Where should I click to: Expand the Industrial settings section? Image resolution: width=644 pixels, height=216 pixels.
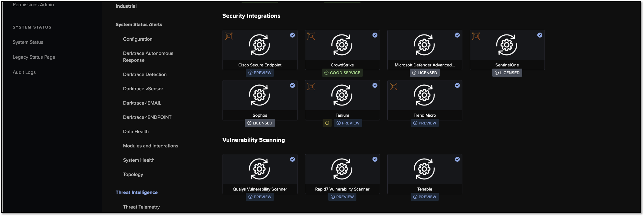[126, 6]
